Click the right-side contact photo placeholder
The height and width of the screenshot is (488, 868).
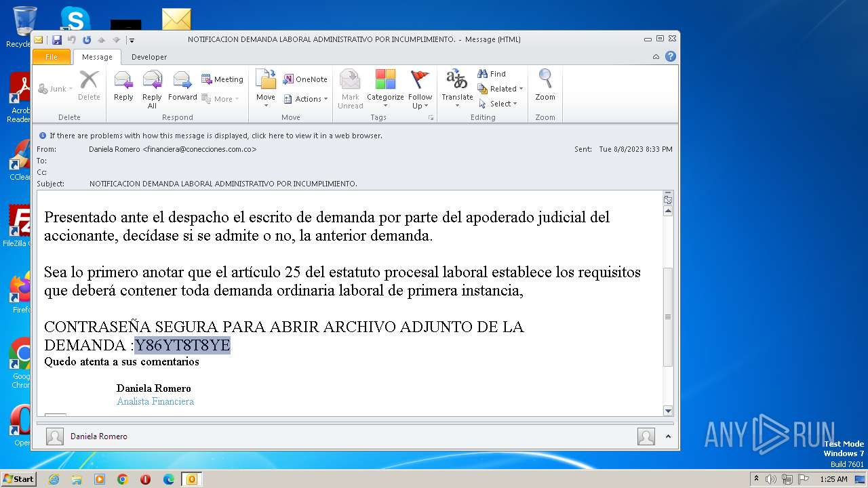(x=646, y=436)
